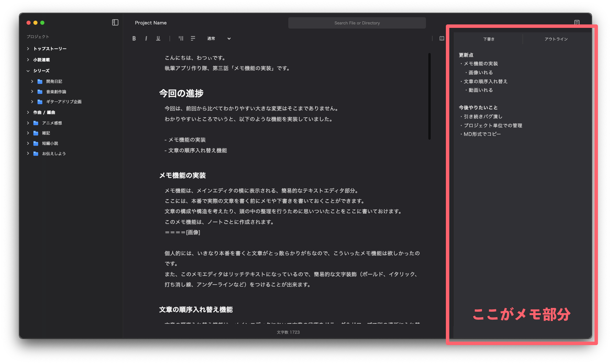Open the 通常 paragraph style dropdown

tap(219, 39)
